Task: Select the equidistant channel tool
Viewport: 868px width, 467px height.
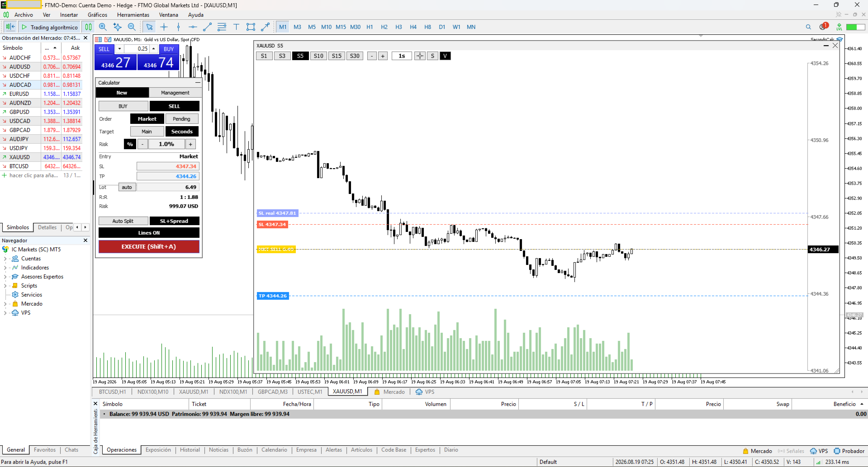Action: pyautogui.click(x=222, y=27)
